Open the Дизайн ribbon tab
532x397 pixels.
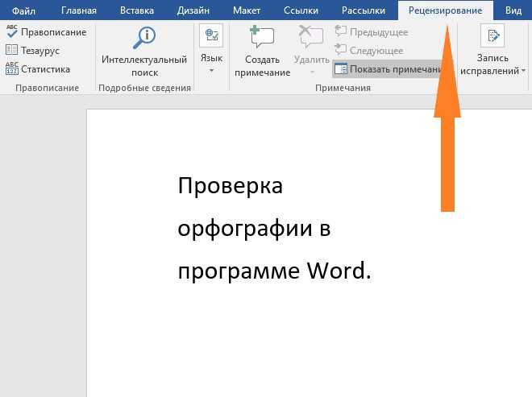193,10
